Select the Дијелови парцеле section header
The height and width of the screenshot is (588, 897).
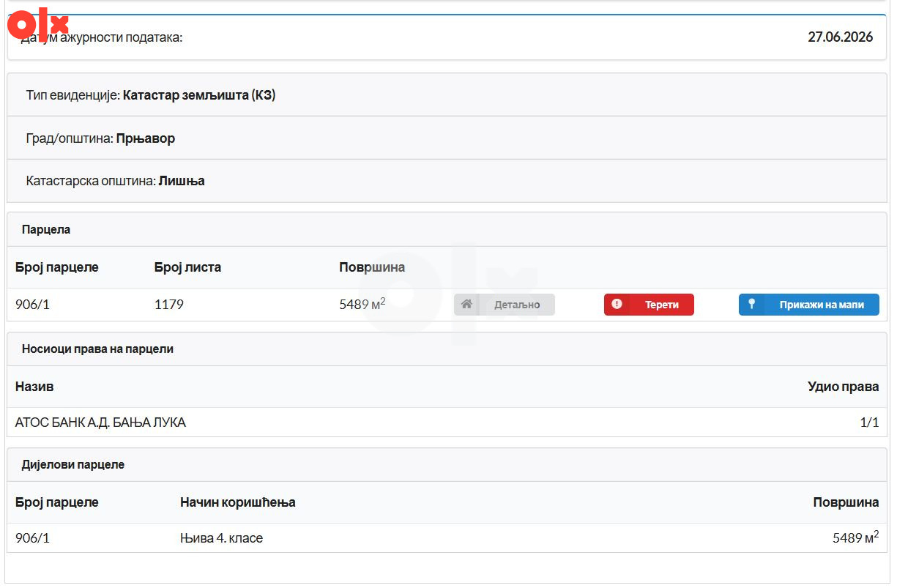pyautogui.click(x=73, y=464)
